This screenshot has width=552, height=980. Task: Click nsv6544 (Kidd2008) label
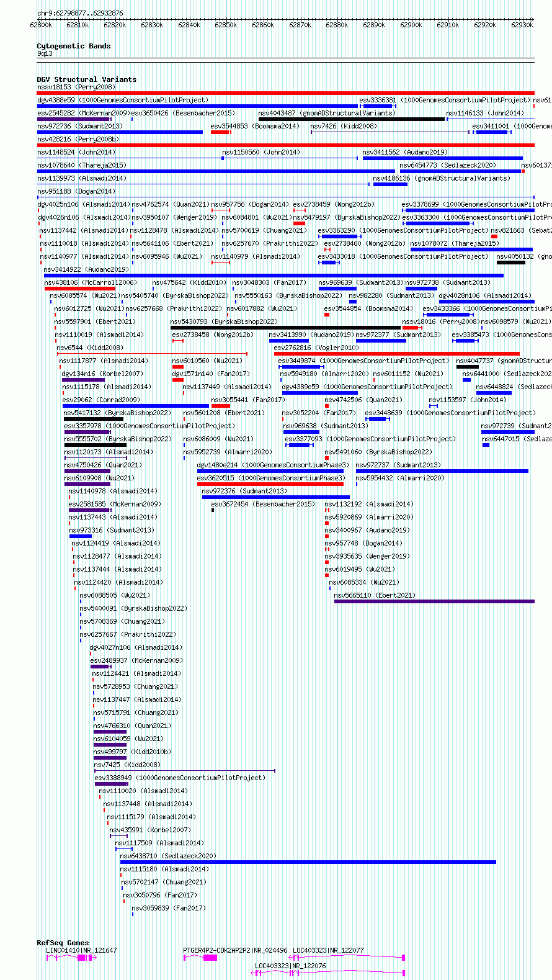tap(90, 348)
